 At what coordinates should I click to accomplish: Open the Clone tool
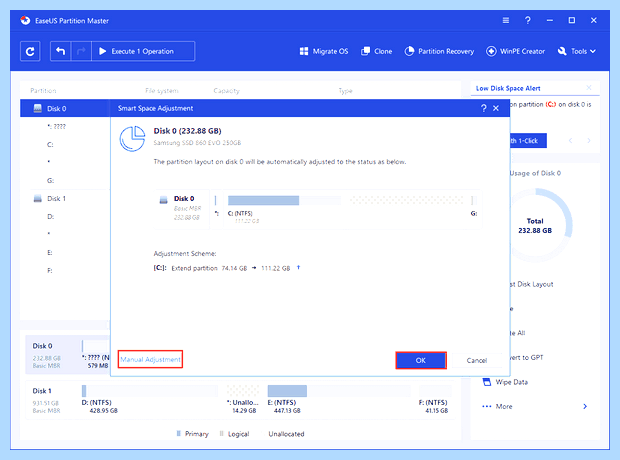click(376, 51)
